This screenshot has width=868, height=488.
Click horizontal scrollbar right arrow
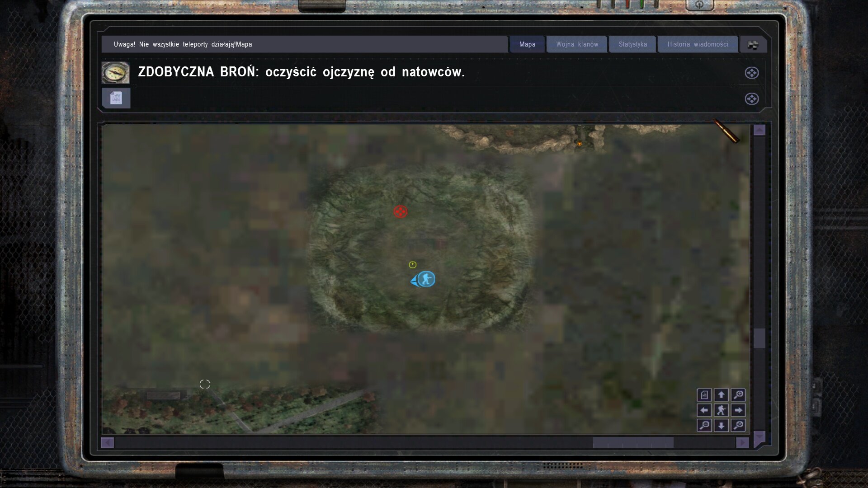pos(742,442)
